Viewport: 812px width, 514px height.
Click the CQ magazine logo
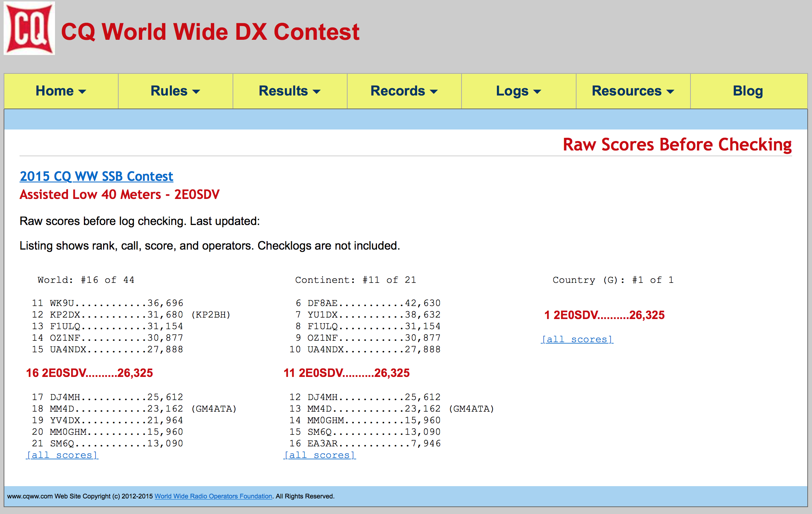pos(29,29)
